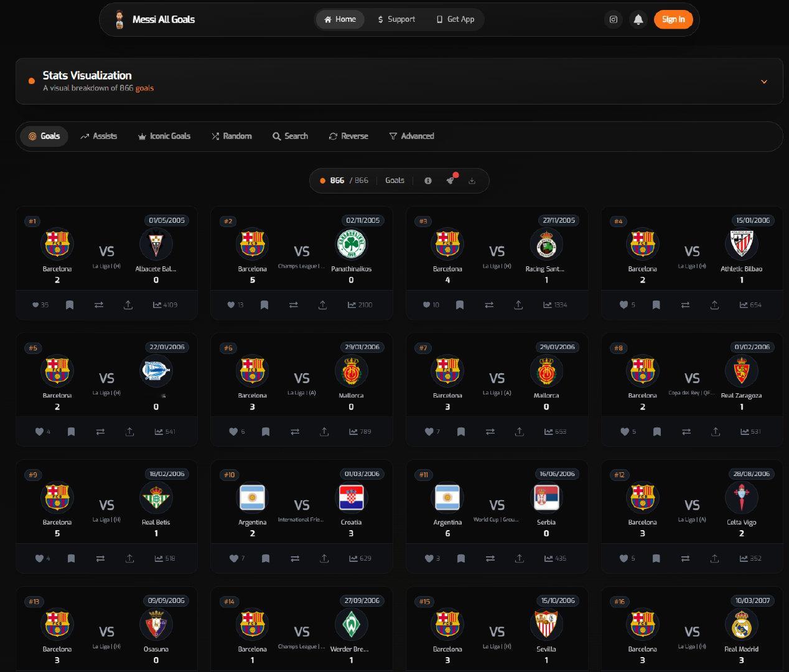789x672 pixels.
Task: Click Croatia flag on goal #10
Action: pos(351,498)
